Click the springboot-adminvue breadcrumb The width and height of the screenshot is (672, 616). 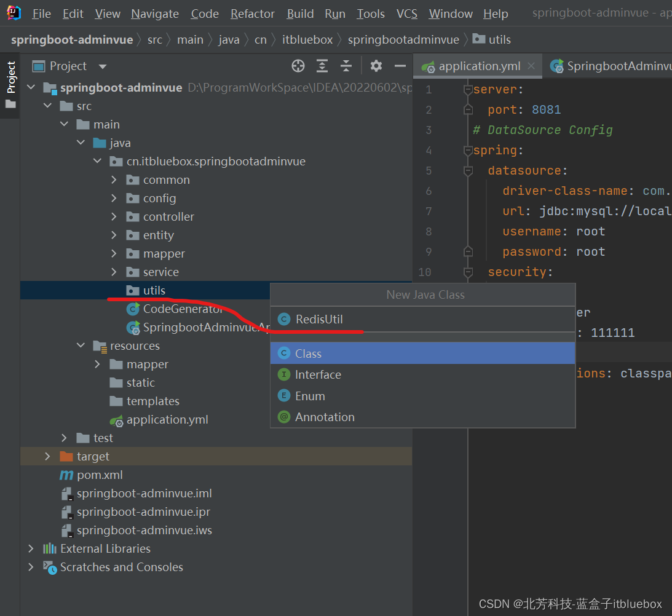tap(72, 40)
